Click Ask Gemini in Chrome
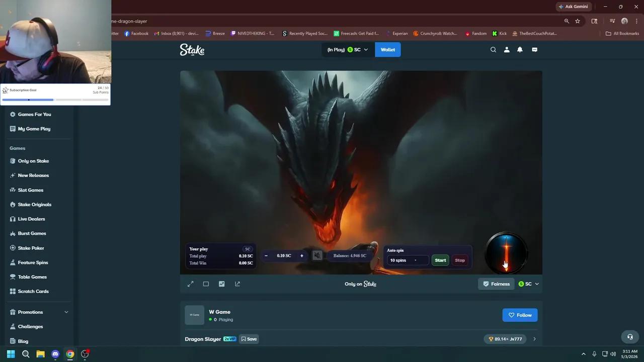Screen dimensions: 644x362 pyautogui.click(x=573, y=7)
